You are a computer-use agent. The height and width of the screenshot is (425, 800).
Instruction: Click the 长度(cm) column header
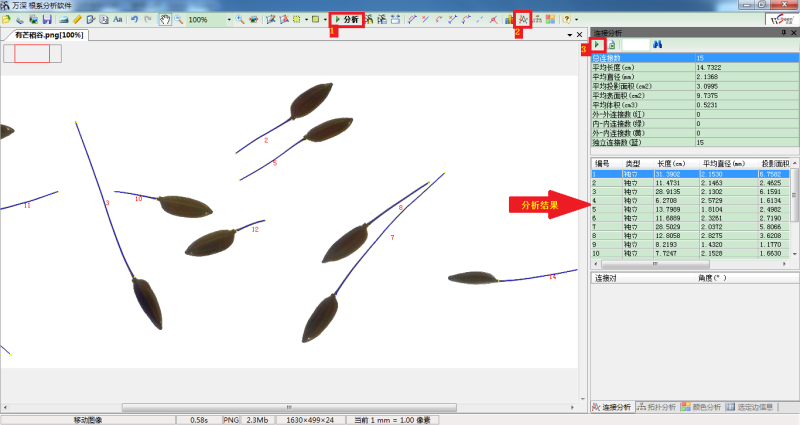tap(671, 163)
